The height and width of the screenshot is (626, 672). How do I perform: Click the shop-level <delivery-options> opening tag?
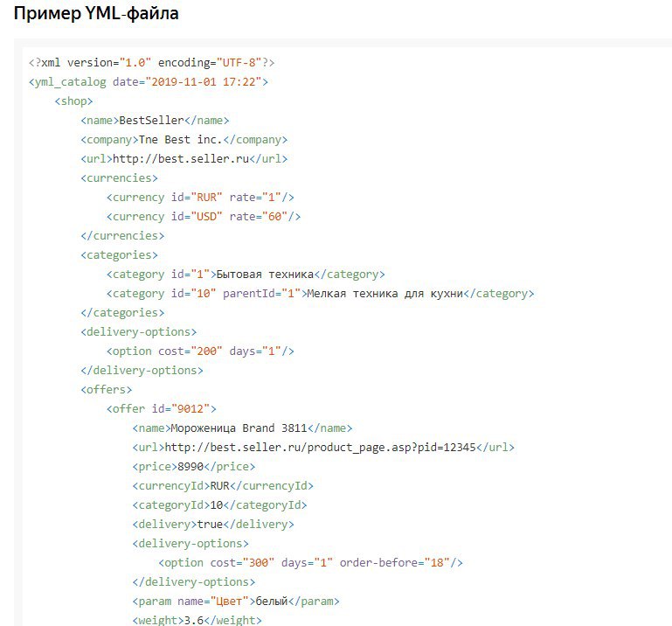coord(139,332)
